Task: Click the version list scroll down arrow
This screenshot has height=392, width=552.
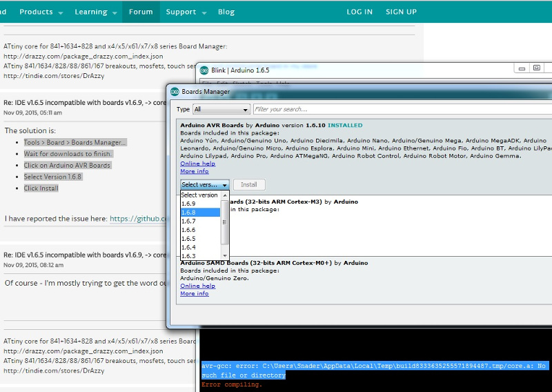Action: coord(225,256)
